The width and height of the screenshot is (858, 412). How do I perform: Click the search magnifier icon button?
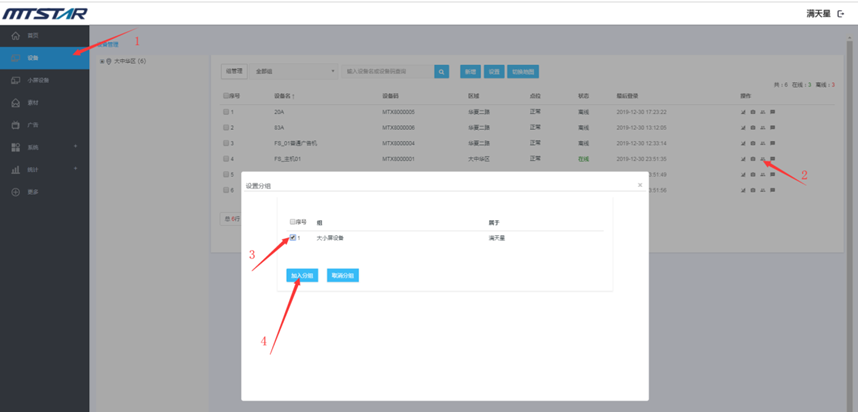(x=441, y=72)
